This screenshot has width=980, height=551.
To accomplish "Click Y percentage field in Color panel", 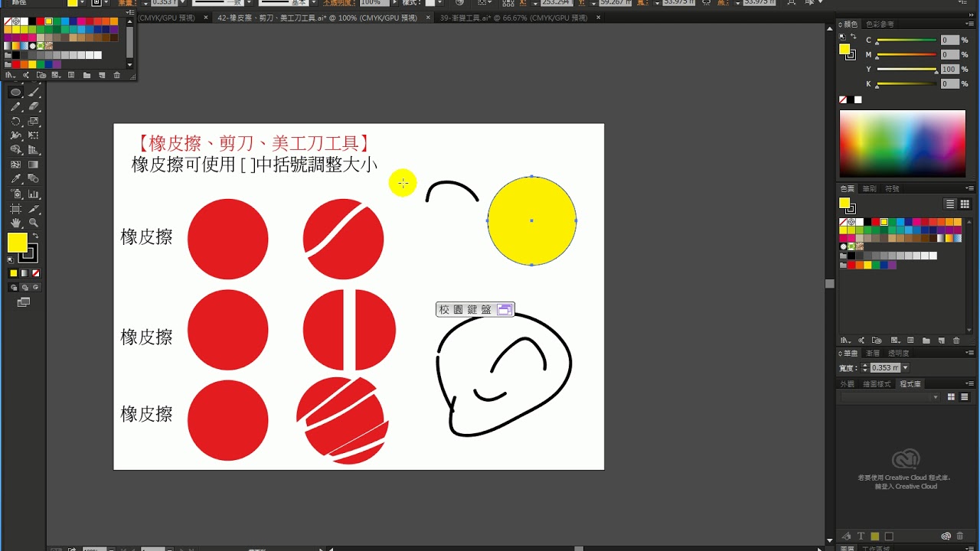I will point(949,69).
